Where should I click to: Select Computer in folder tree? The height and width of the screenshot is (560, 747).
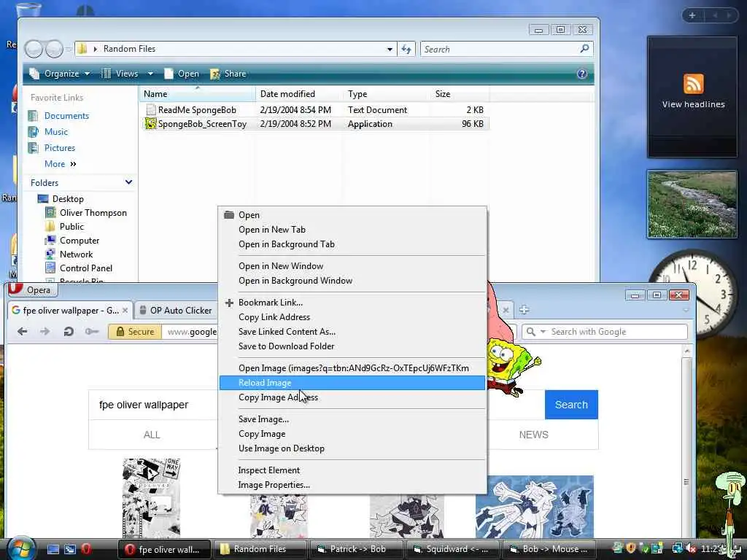[x=79, y=241]
